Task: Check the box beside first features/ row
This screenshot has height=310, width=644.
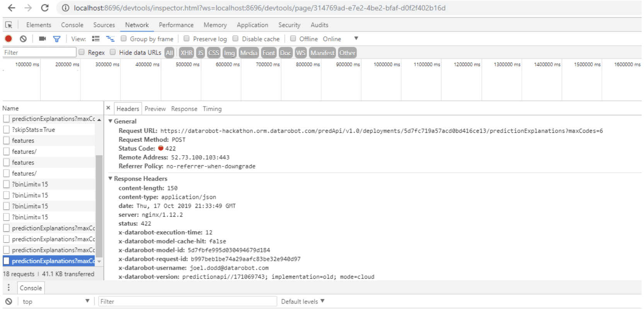Action: click(x=6, y=151)
